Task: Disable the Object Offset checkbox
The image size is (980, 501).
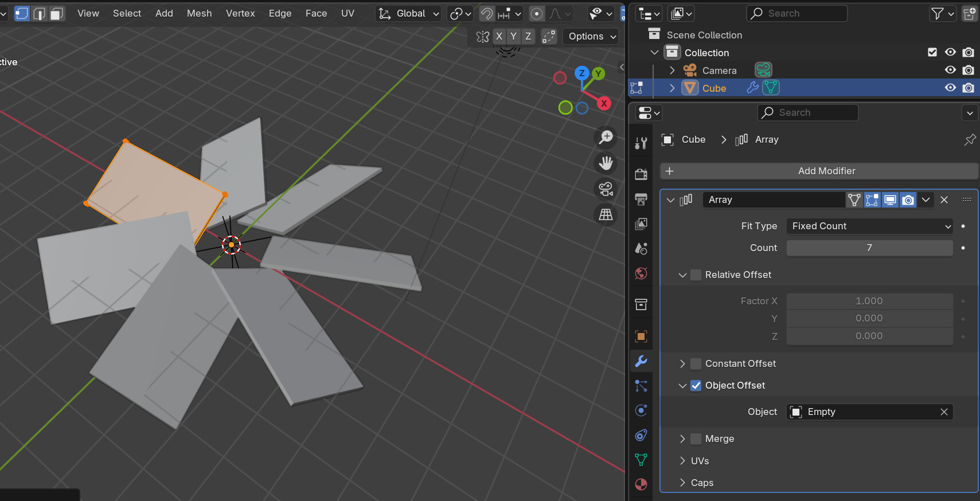Action: pyautogui.click(x=696, y=385)
